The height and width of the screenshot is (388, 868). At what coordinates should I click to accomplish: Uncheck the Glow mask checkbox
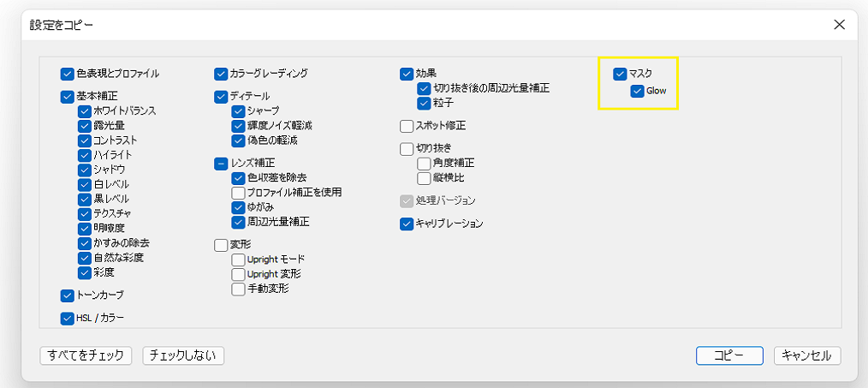click(x=637, y=91)
